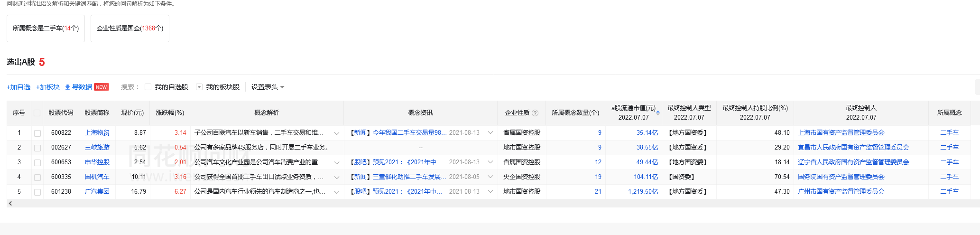Click stock code 601238
This screenshot has height=235, width=980.
(x=61, y=192)
